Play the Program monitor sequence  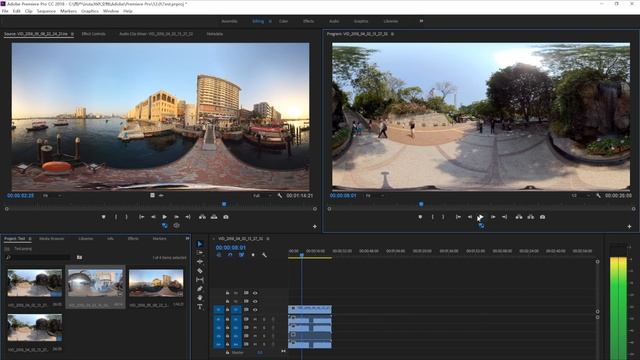point(481,217)
